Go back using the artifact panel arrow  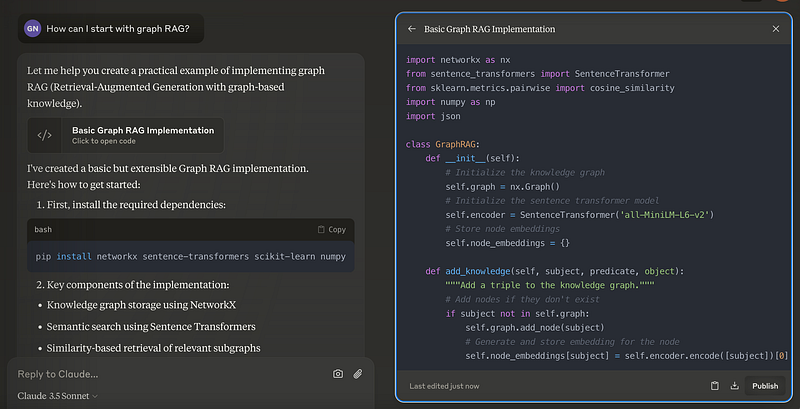click(x=412, y=29)
